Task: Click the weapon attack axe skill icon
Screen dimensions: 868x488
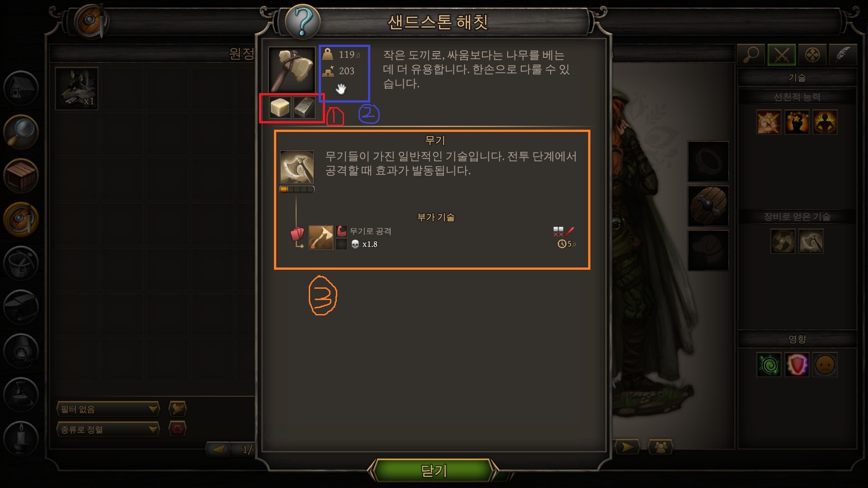Action: pyautogui.click(x=321, y=238)
